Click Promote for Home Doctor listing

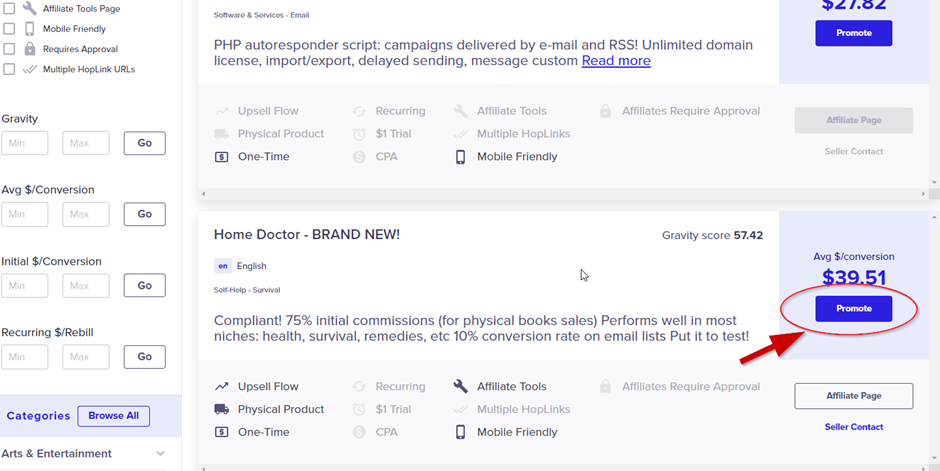coord(854,309)
